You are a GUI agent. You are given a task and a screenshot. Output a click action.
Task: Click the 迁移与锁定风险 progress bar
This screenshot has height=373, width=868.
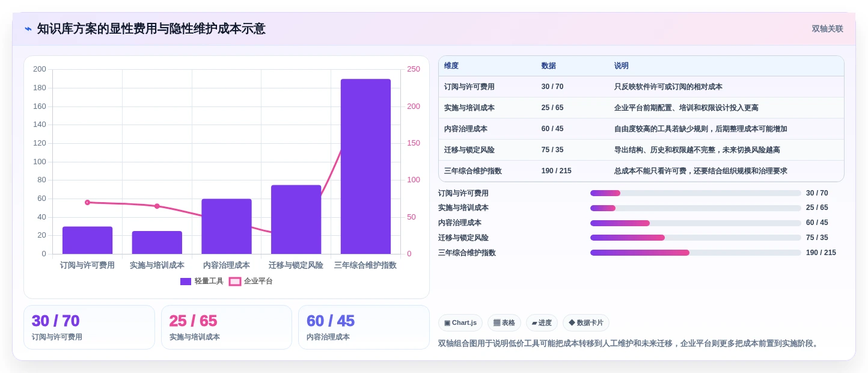[x=695, y=238]
